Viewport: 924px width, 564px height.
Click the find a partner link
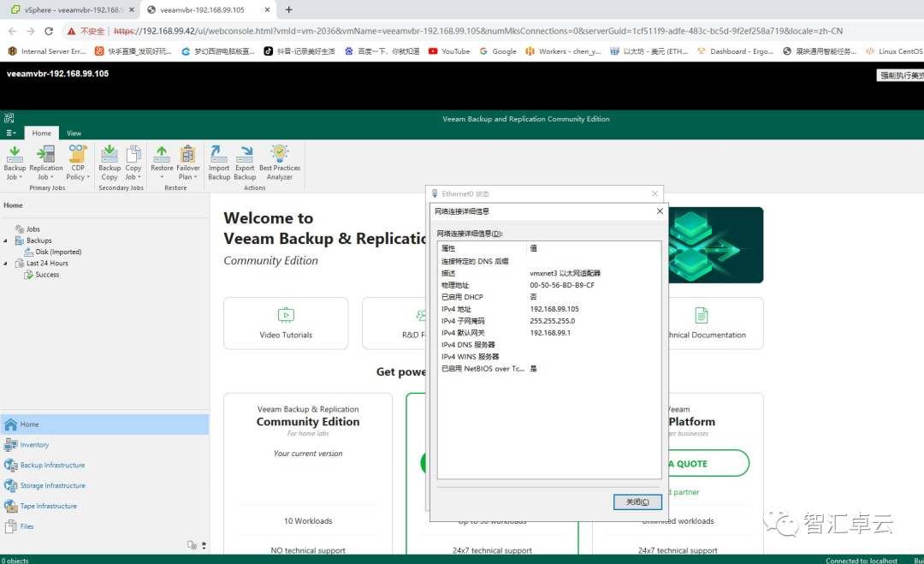(686, 492)
